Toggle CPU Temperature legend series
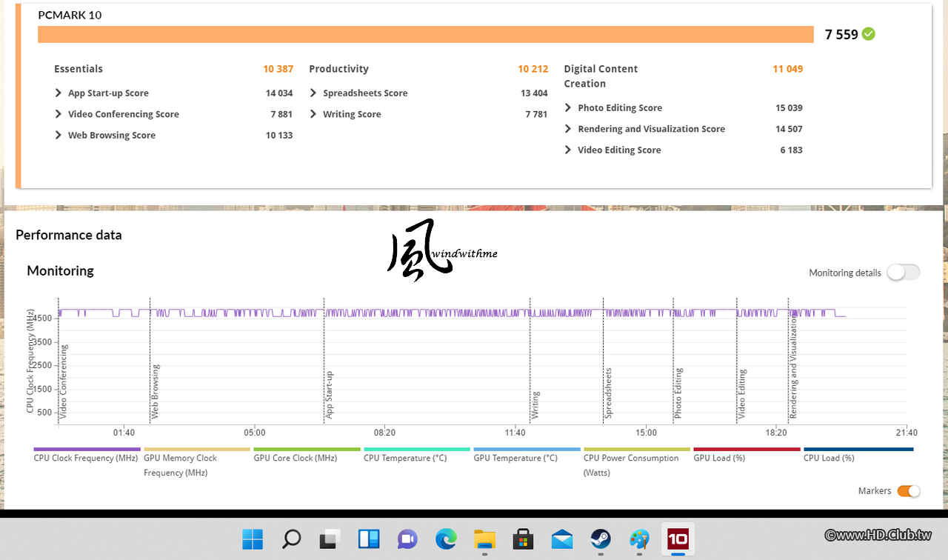 point(417,457)
